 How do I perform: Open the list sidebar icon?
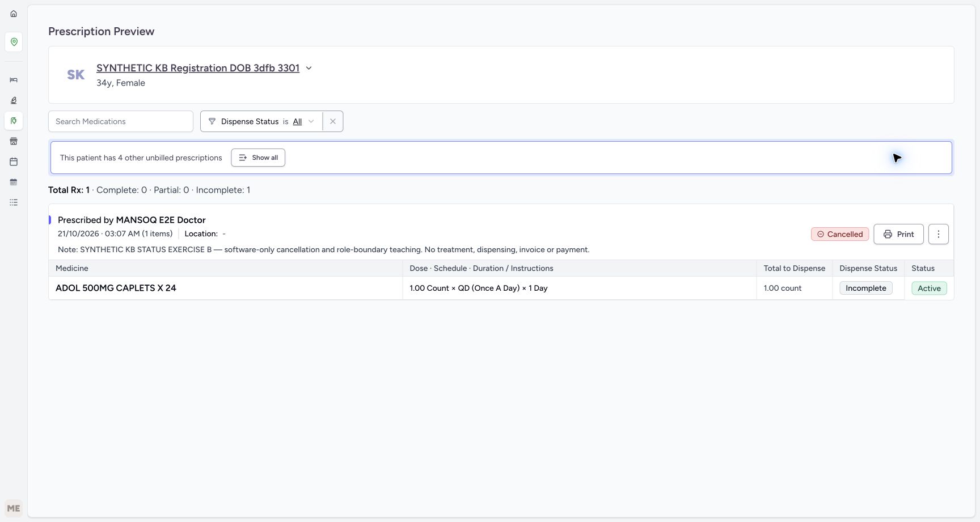click(x=14, y=202)
